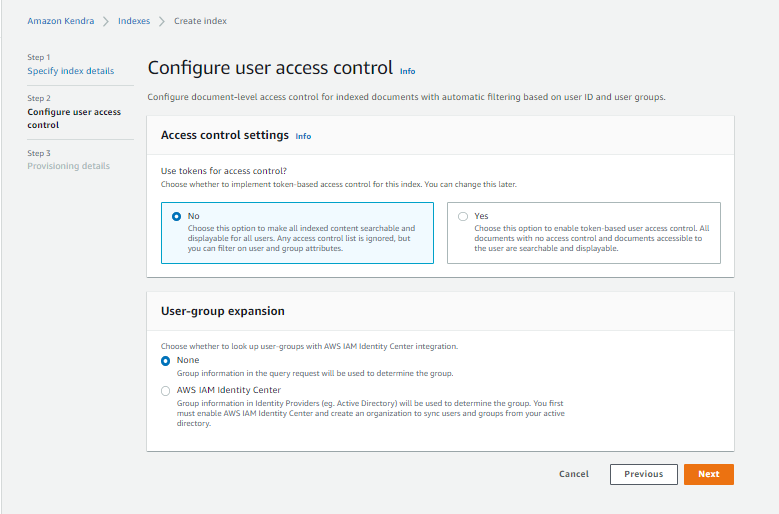The height and width of the screenshot is (514, 779).
Task: Open the Indexes breadcrumb link
Action: (134, 21)
